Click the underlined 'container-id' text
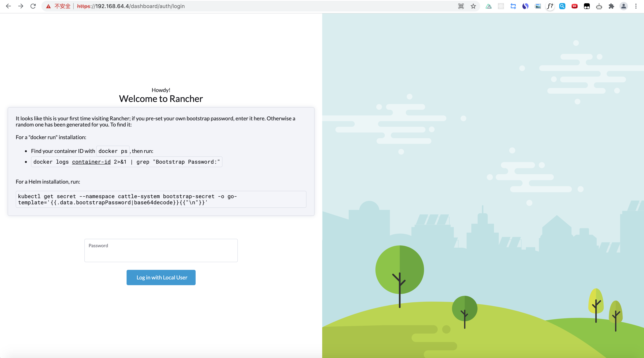This screenshot has height=358, width=644. 91,162
